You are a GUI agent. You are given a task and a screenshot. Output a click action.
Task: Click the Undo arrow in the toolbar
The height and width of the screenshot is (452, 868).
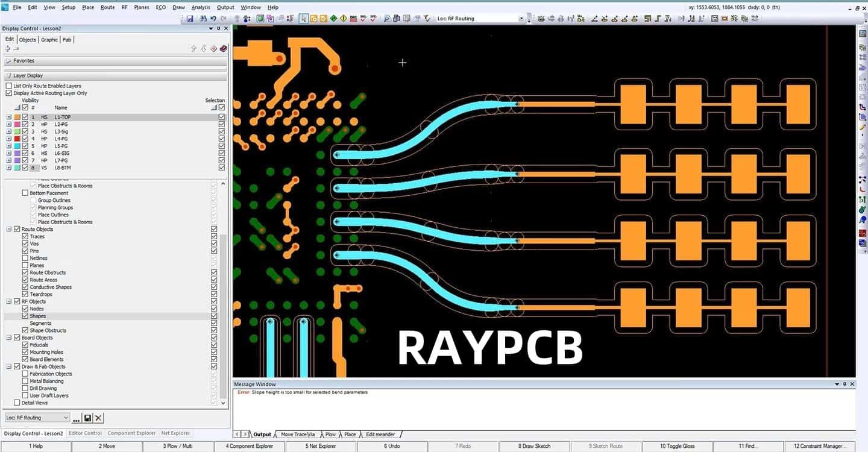(x=213, y=19)
